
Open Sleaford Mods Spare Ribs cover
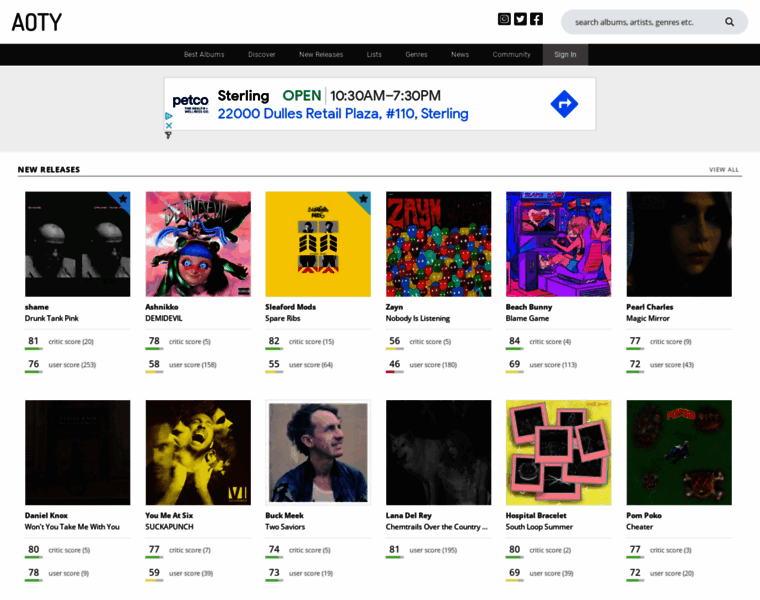click(318, 244)
